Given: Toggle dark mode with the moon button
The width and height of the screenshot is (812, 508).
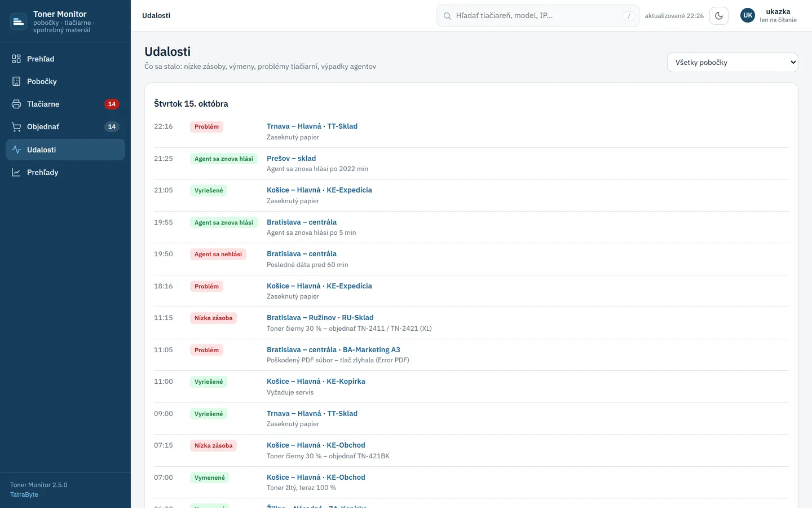Looking at the screenshot, I should (719, 16).
